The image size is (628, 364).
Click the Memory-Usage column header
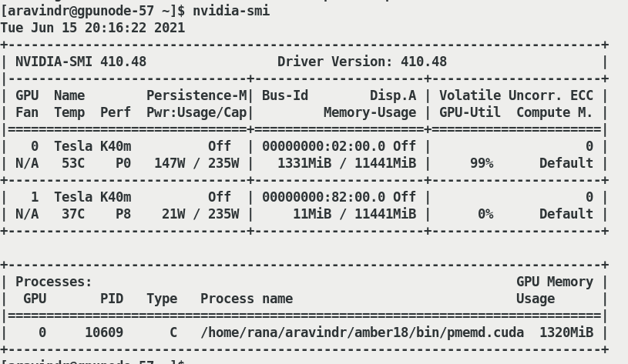370,112
